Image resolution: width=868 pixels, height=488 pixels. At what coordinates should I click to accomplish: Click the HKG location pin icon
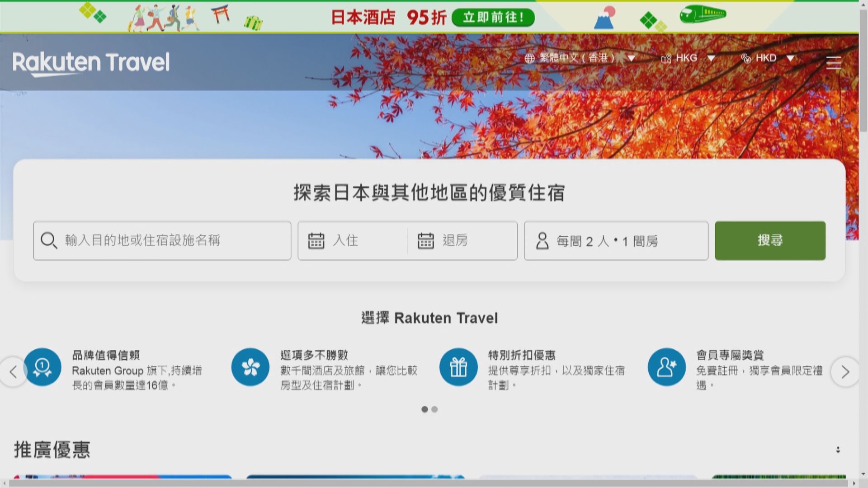tap(666, 58)
